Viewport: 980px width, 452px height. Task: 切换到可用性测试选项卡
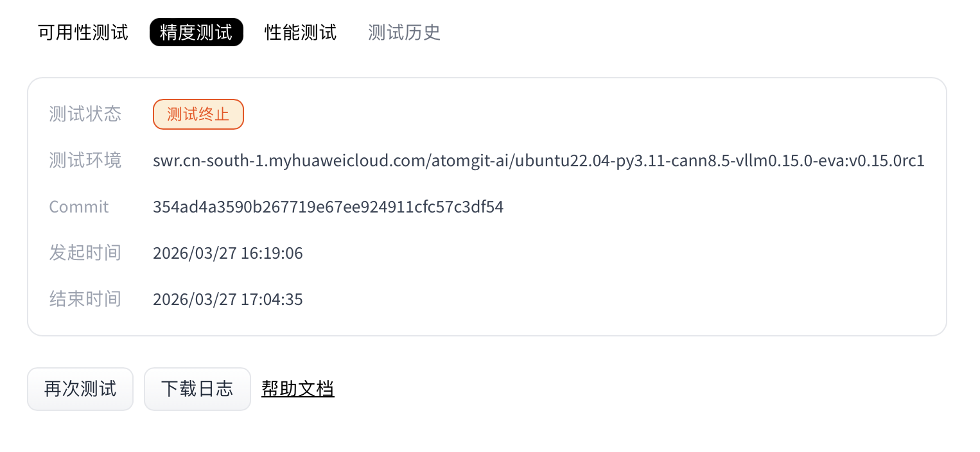coord(82,31)
